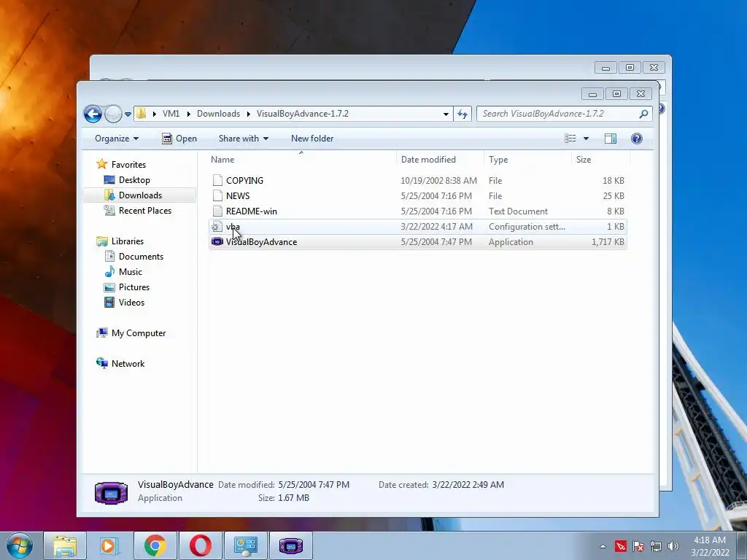Viewport: 747px width, 560px height.
Task: Open the Action Center flag icon
Action: coord(638,546)
